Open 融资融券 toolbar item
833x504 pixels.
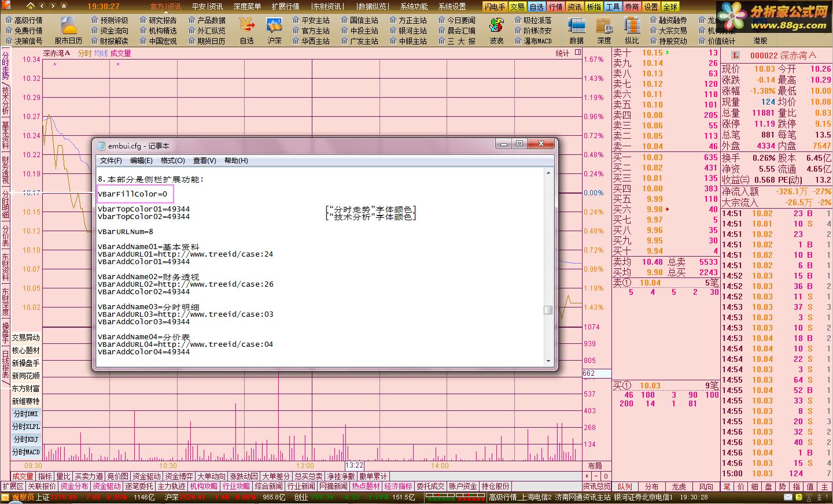pyautogui.click(x=669, y=20)
